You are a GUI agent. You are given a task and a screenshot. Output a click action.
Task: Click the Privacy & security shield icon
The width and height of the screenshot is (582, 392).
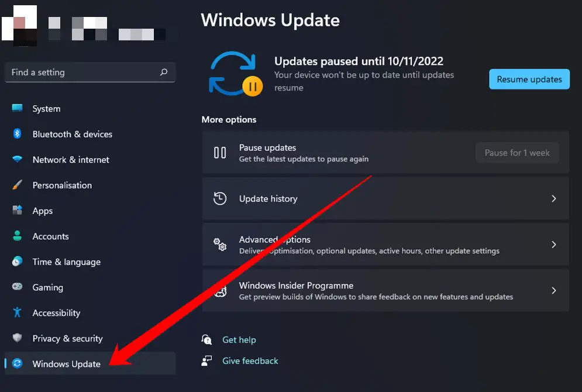(17, 338)
